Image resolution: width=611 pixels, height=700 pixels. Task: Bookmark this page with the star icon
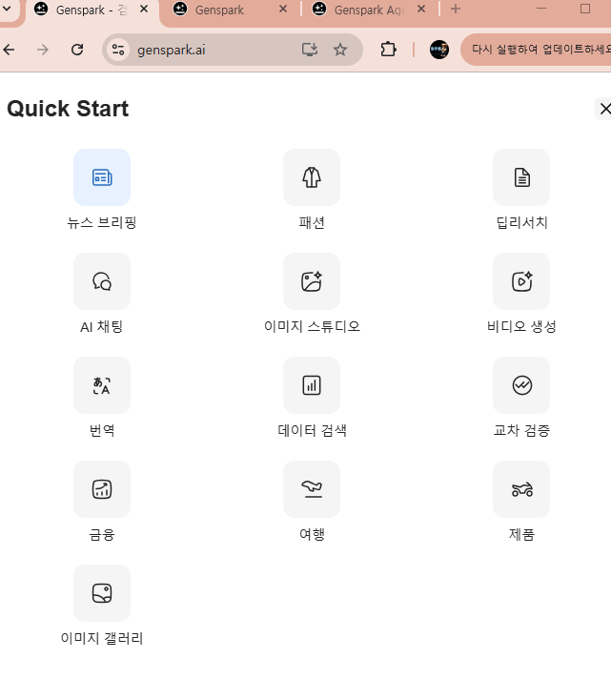click(x=340, y=50)
